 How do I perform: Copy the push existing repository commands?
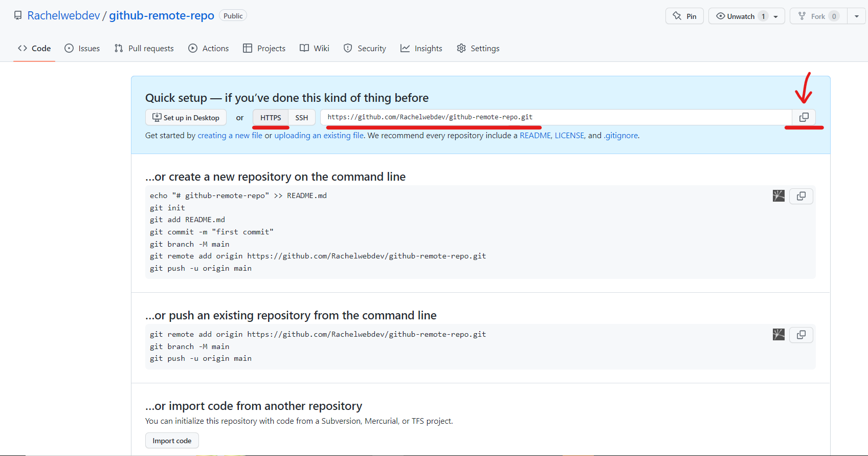[801, 335]
